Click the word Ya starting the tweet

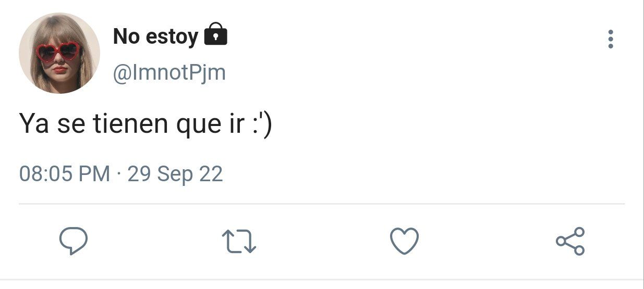[34, 124]
